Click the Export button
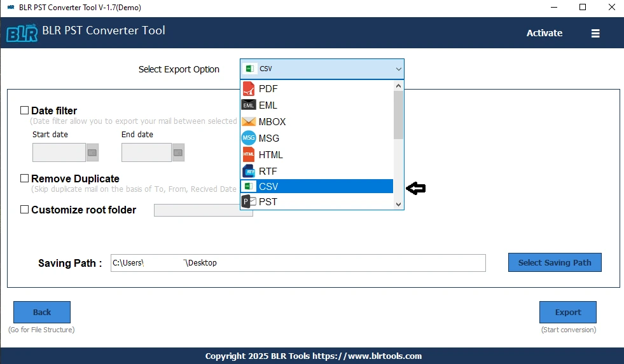This screenshot has width=624, height=364. (568, 312)
